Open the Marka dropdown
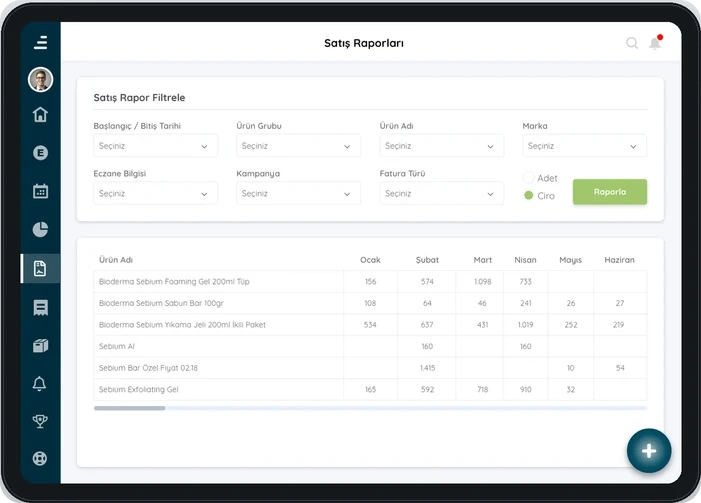 [x=584, y=146]
